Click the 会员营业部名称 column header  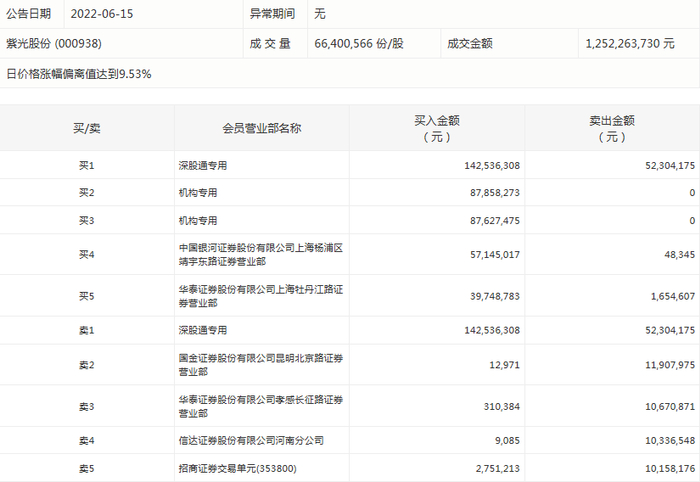coord(262,129)
